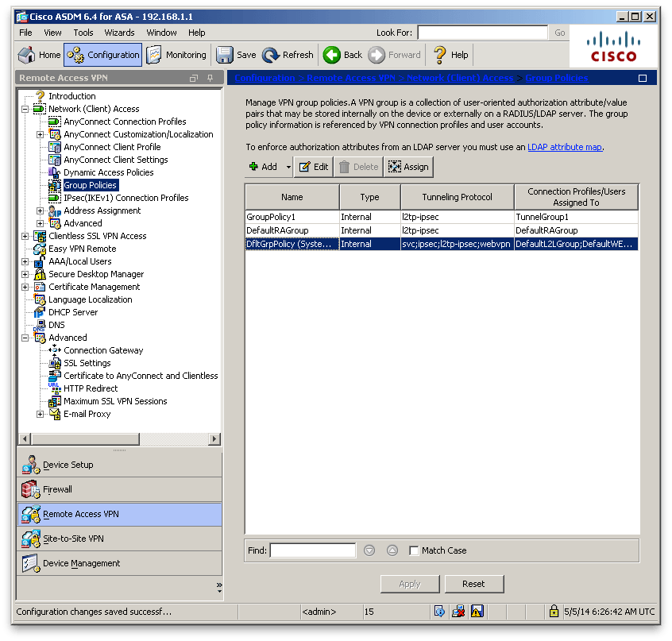Save configuration with the floppy icon
The width and height of the screenshot is (672, 641).
(224, 55)
